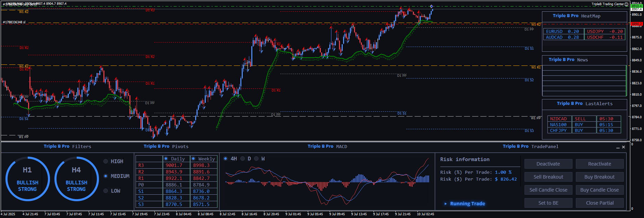Click the TripleB Trading Center smiley icon
Image resolution: width=644 pixels, height=218 pixels.
(627, 4)
